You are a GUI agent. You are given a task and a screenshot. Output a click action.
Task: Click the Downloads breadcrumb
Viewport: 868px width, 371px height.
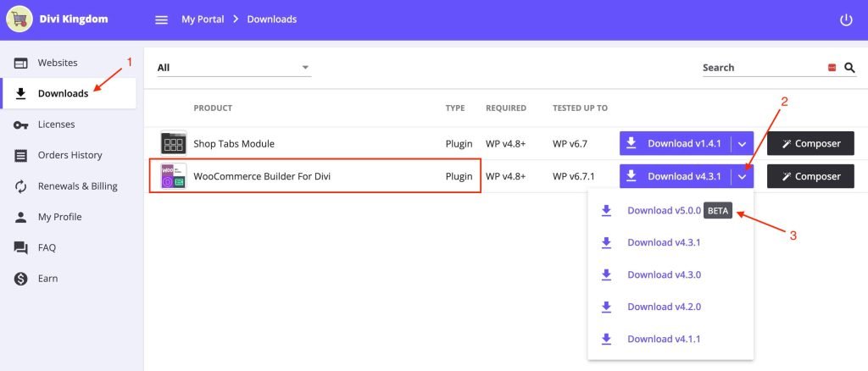point(272,19)
